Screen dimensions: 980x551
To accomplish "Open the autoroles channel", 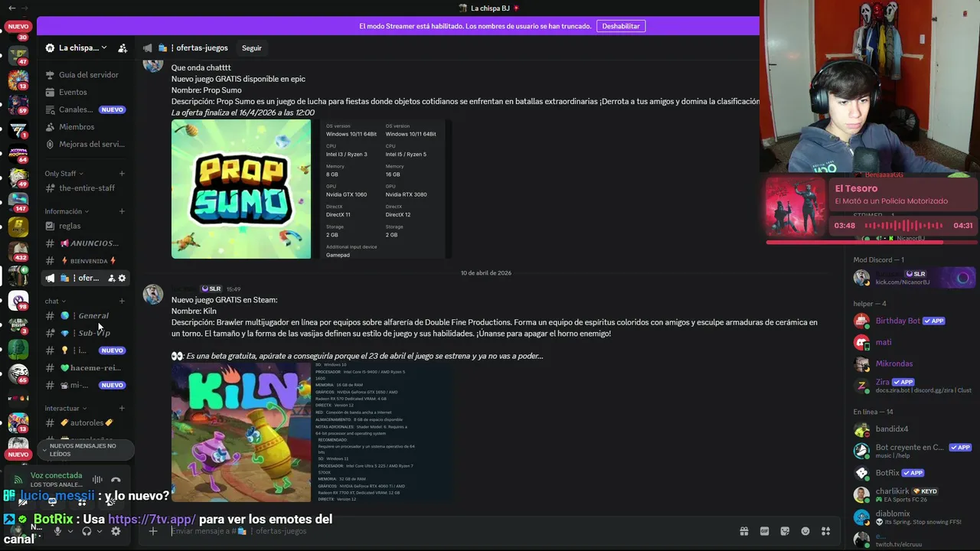I will point(85,422).
